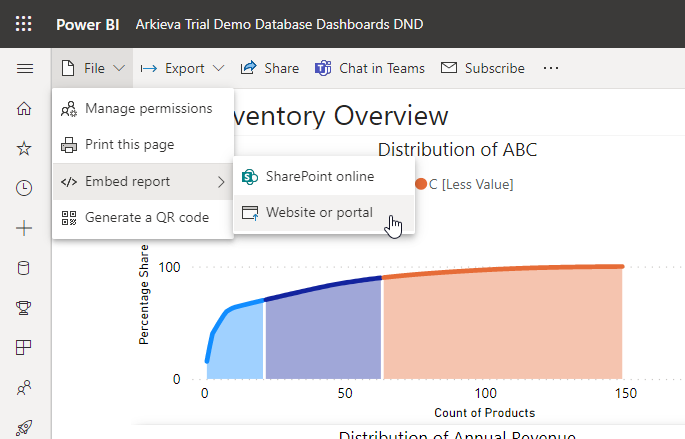Image resolution: width=685 pixels, height=439 pixels.
Task: Click the C [Less Value] legend item
Action: click(464, 184)
